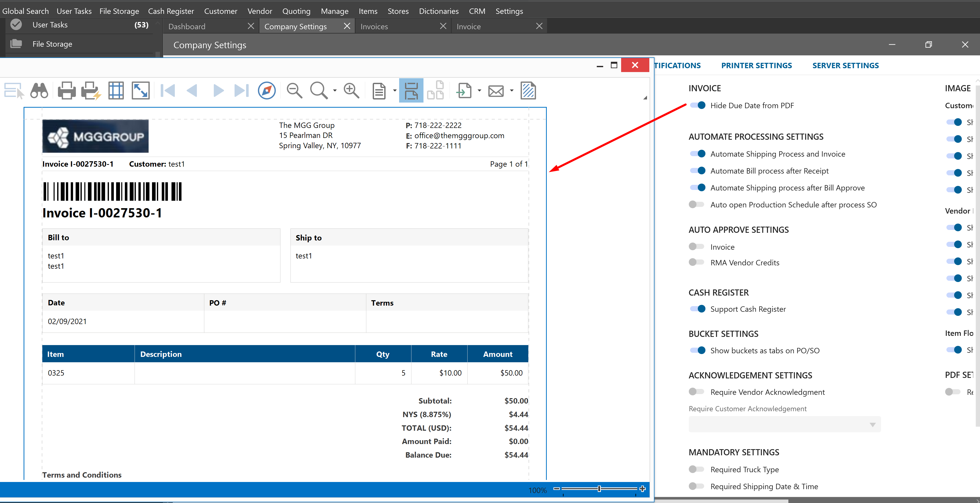980x503 pixels.
Task: Open the compass Navigation Pane icon
Action: click(x=267, y=90)
